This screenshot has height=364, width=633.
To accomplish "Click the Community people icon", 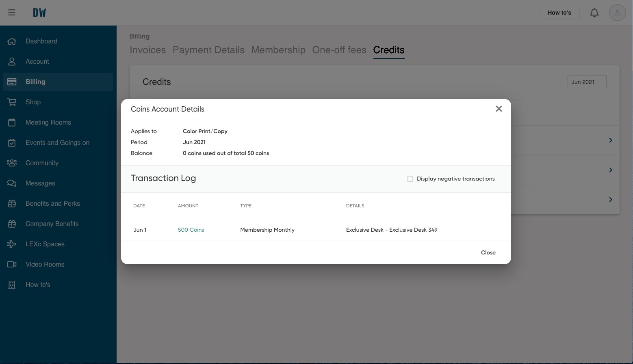I will click(x=12, y=163).
